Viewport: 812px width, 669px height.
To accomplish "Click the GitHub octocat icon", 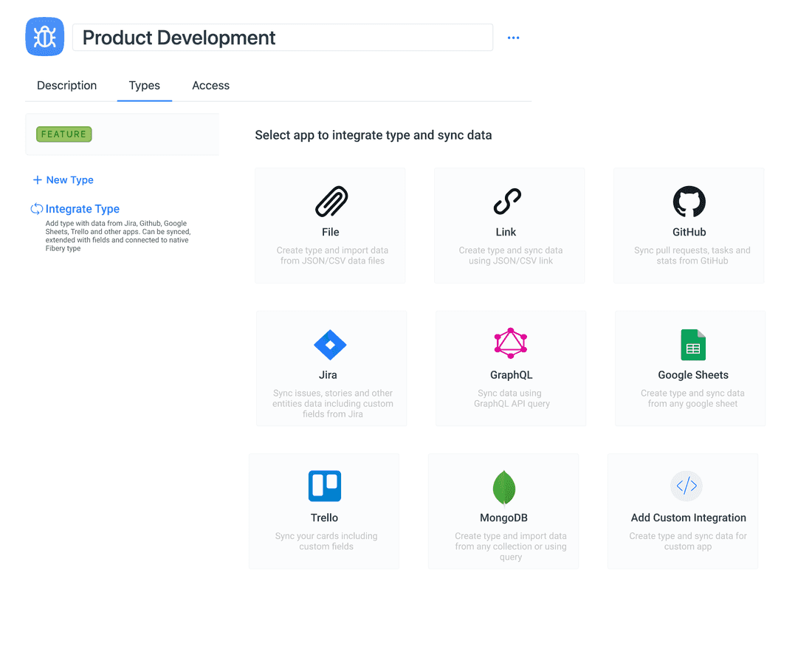I will 689,202.
